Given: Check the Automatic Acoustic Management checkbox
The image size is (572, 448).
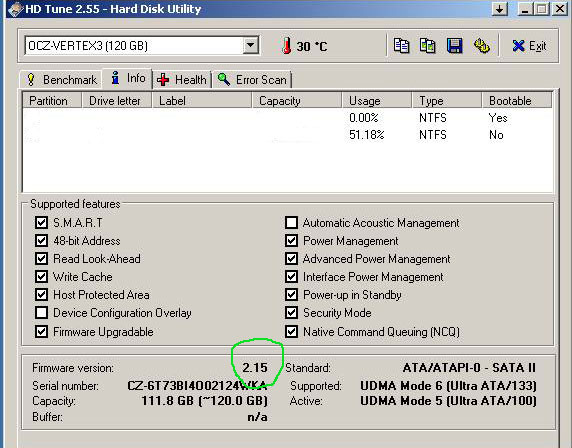Looking at the screenshot, I should pos(291,223).
